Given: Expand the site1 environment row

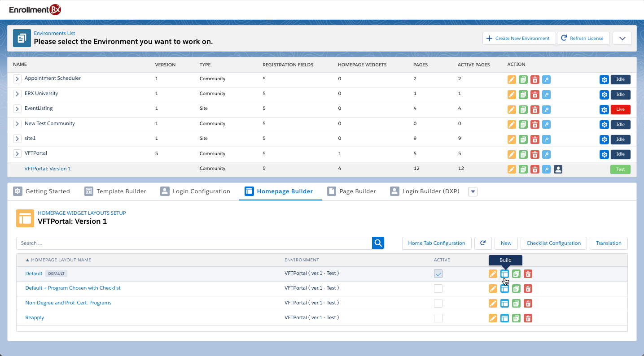Looking at the screenshot, I should coord(17,139).
